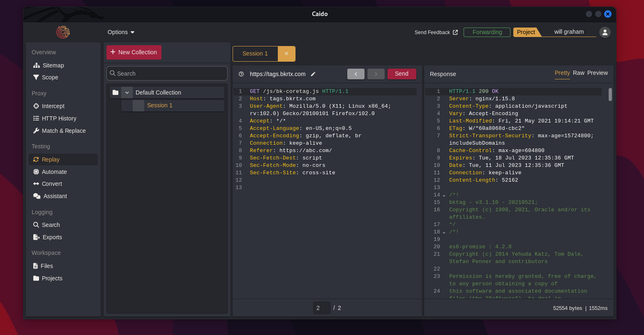Click help icon beside target URL
This screenshot has width=644, height=335.
[241, 74]
